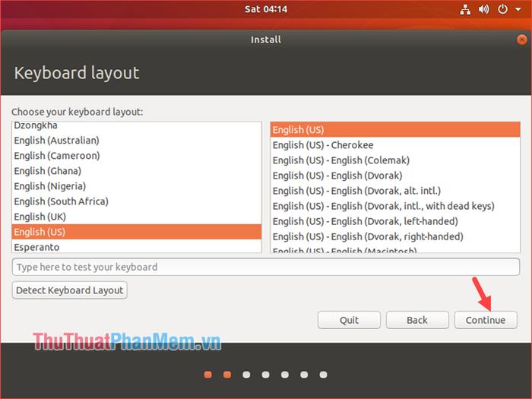Open the network status icon in top bar
Screen dimensions: 532x399
(x=465, y=9)
